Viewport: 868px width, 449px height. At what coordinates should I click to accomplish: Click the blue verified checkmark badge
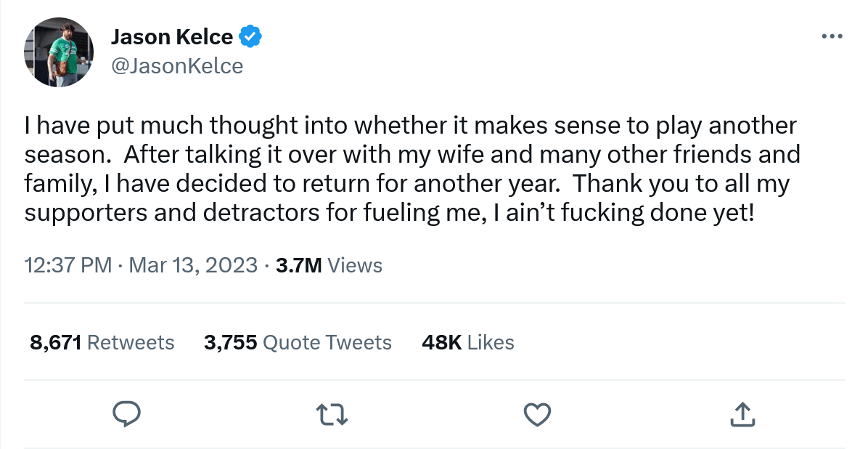tap(251, 36)
